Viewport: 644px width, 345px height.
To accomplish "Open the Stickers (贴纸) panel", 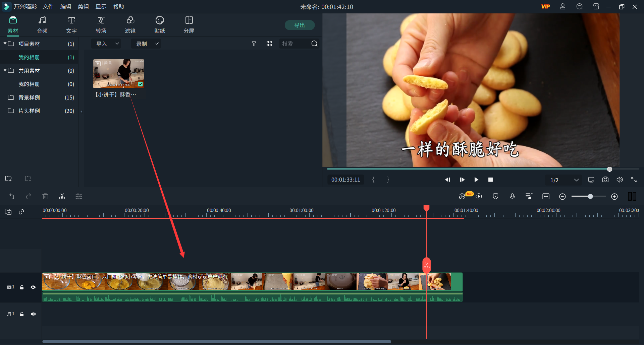I will click(x=160, y=25).
